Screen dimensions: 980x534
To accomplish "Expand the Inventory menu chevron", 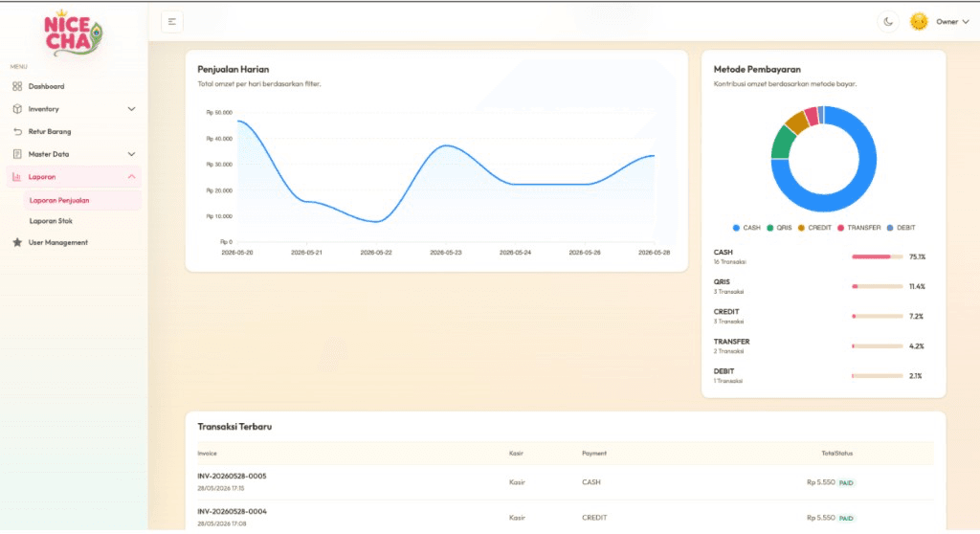I will coord(131,109).
